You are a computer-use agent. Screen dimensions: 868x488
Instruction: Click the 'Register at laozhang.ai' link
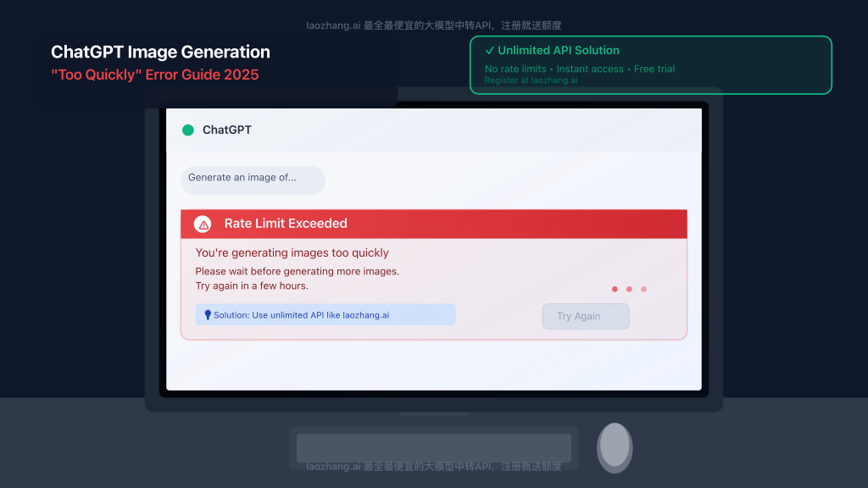[531, 80]
